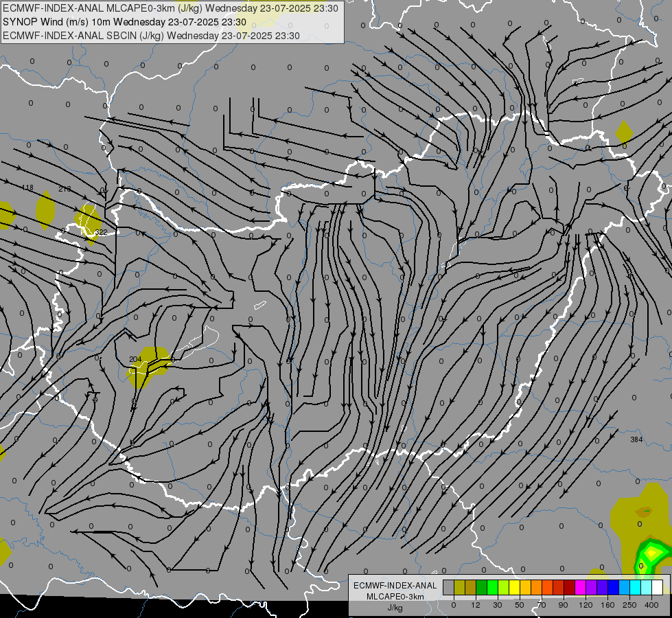Click the map value 118
This screenshot has height=618, width=672.
point(27,188)
